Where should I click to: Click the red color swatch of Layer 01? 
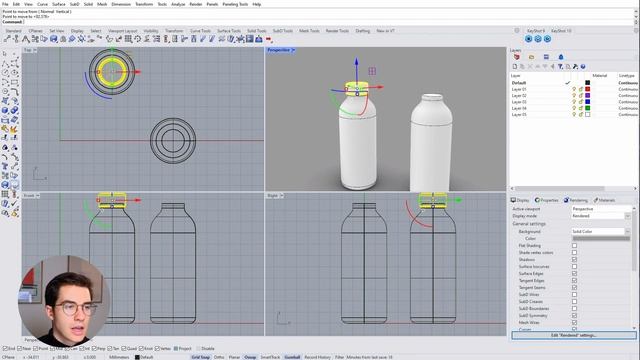coord(587,89)
